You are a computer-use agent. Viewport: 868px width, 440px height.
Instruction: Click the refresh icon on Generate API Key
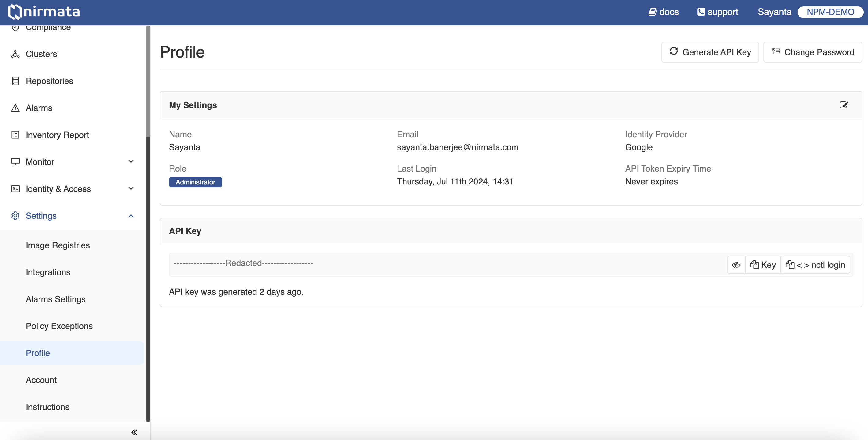[x=674, y=51]
